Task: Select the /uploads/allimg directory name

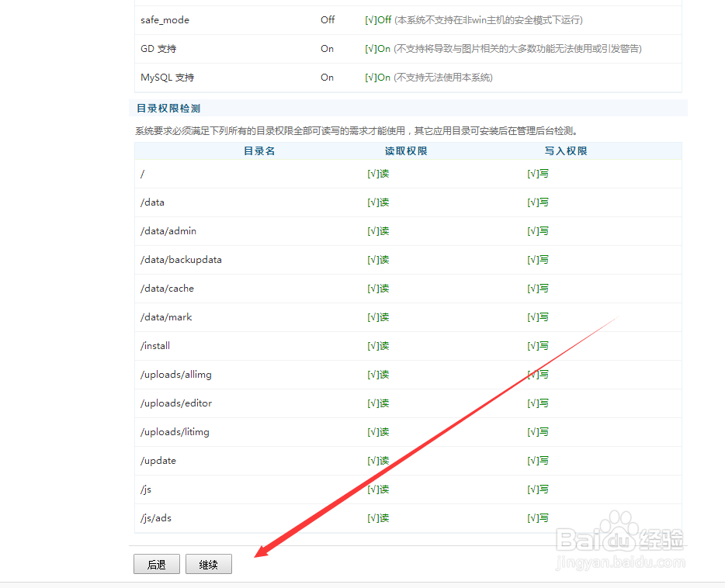Action: pyautogui.click(x=176, y=375)
